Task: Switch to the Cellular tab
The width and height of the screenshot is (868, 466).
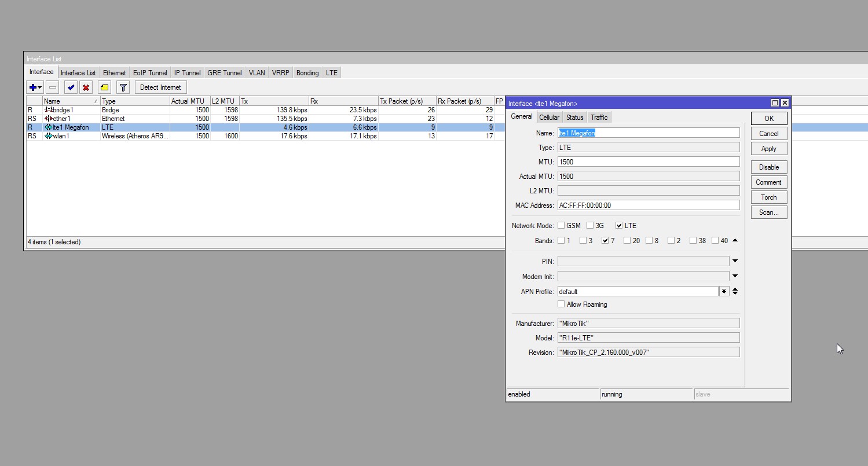Action: pos(549,118)
